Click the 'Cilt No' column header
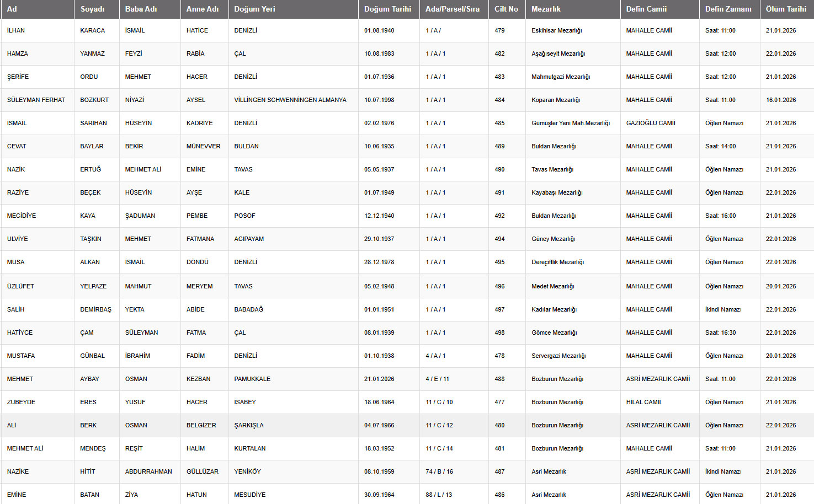Image resolution: width=814 pixels, height=504 pixels. tap(506, 9)
